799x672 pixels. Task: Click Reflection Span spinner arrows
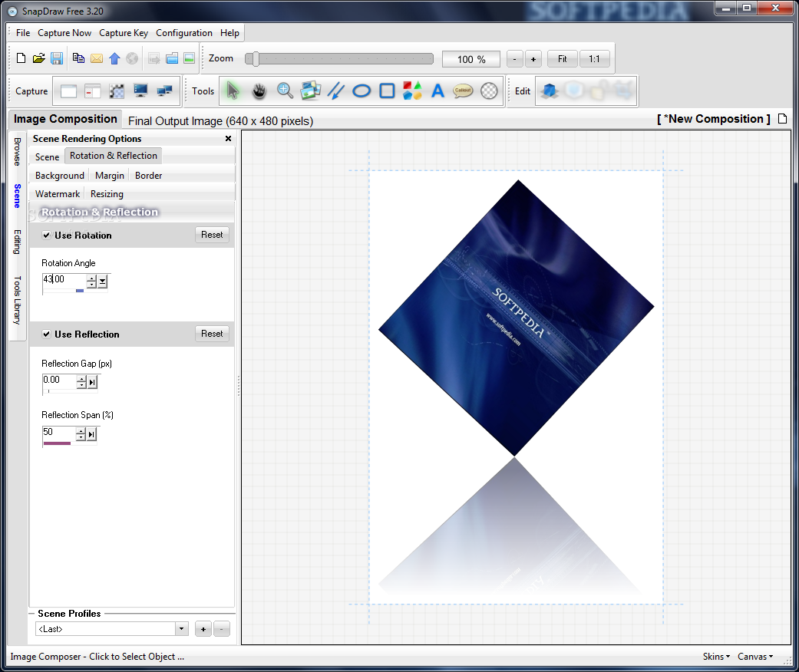81,433
